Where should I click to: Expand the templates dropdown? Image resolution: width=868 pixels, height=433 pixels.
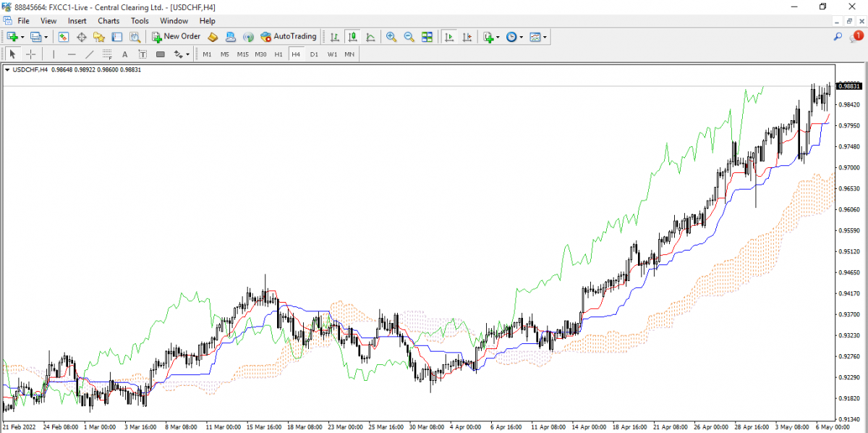click(x=545, y=37)
